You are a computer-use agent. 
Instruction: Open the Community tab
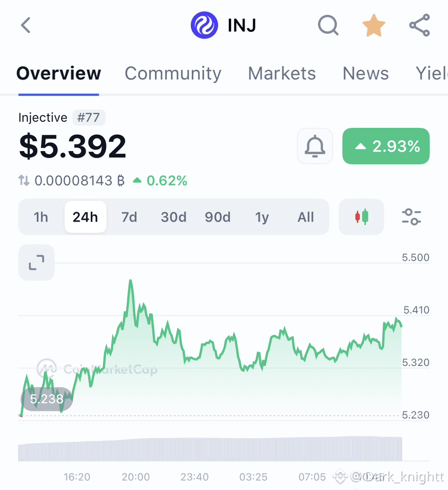point(173,73)
